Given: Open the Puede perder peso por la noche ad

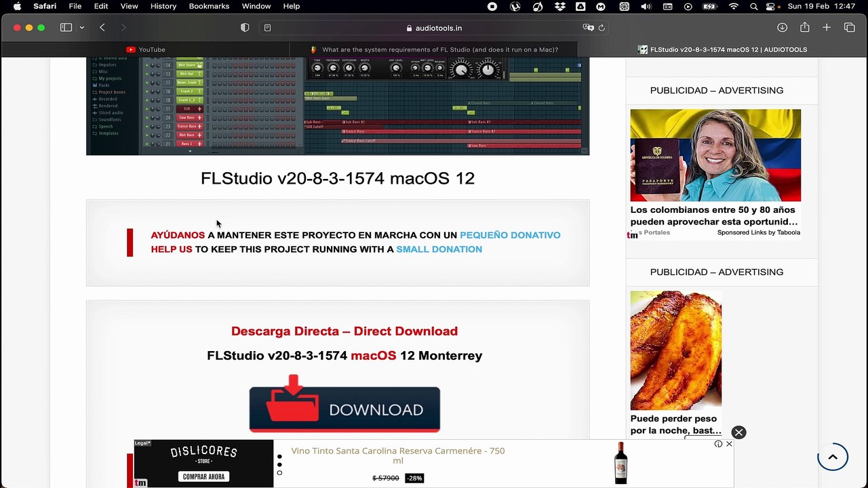Looking at the screenshot, I should [675, 424].
